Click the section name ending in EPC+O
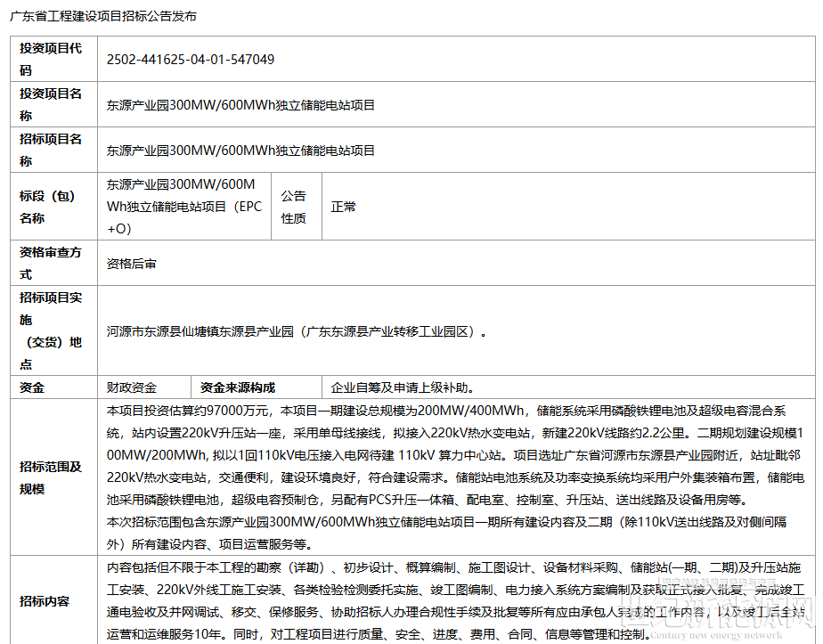The image size is (823, 644). tap(182, 207)
